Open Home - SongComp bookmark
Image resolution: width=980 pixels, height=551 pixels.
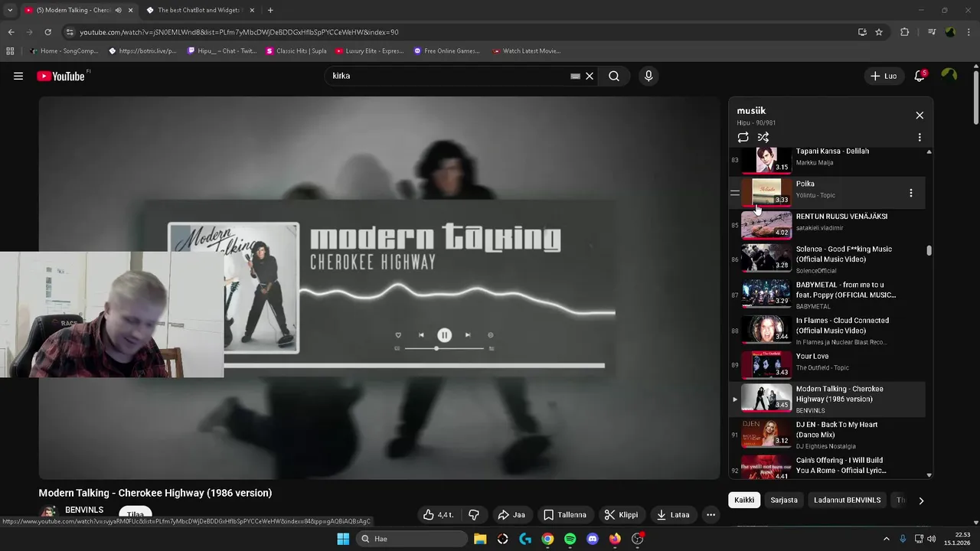(64, 51)
